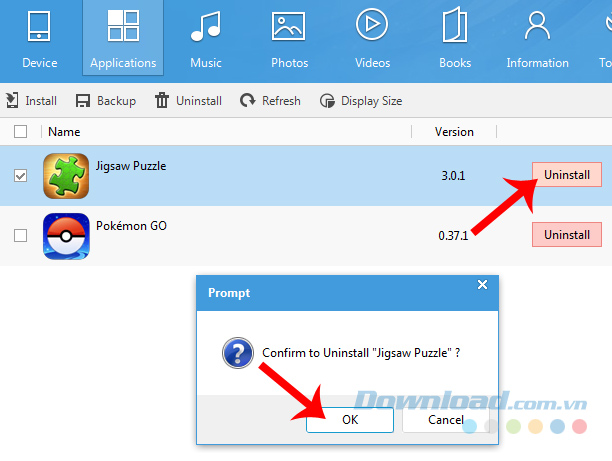Open the Videos tab
Image resolution: width=612 pixels, height=461 pixels.
[x=372, y=39]
